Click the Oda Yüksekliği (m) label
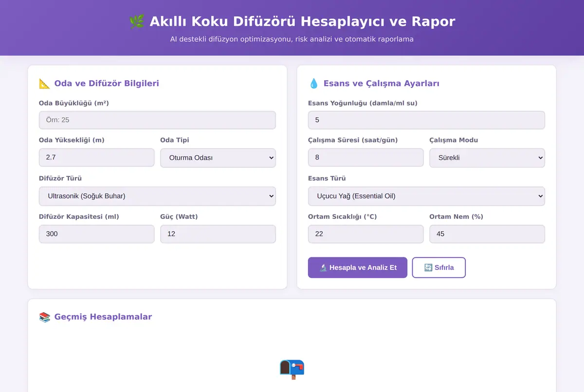Viewport: 584px width, 392px height. (x=72, y=140)
